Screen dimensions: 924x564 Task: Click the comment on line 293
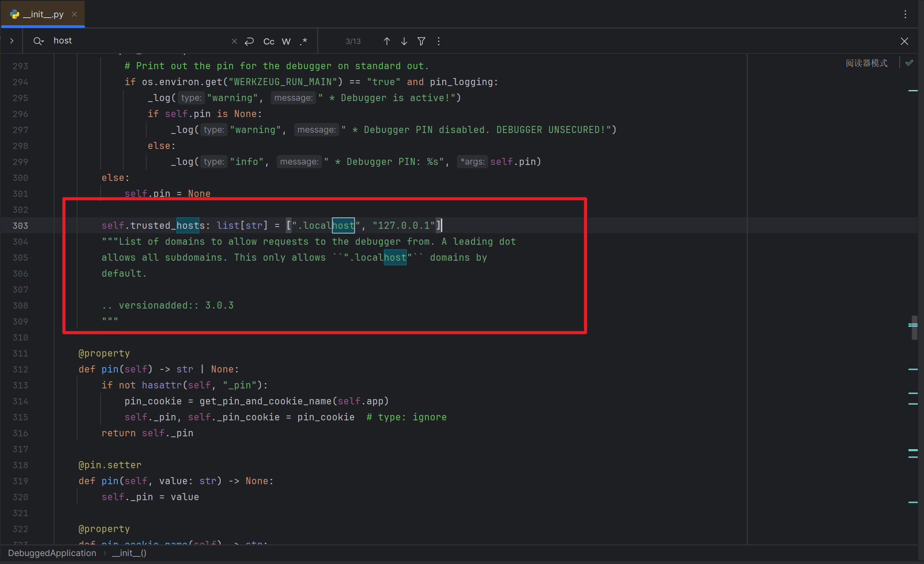277,66
